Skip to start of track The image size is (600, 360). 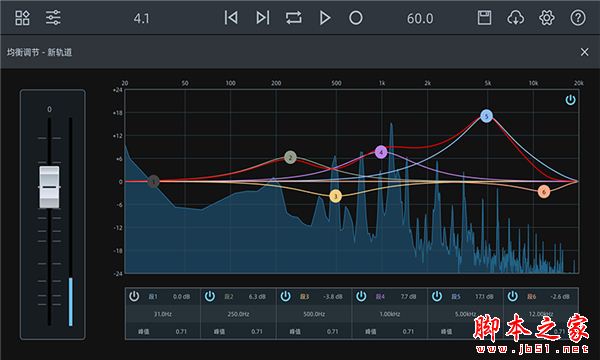click(x=231, y=18)
